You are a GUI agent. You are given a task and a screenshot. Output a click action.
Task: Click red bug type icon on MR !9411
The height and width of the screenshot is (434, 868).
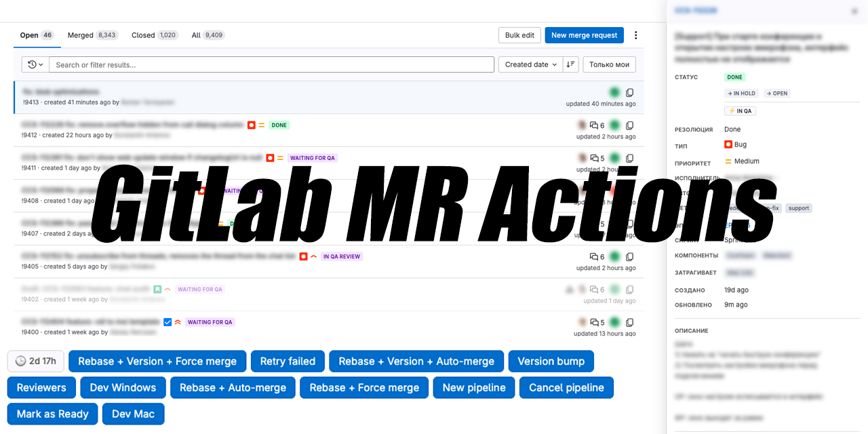click(x=270, y=158)
